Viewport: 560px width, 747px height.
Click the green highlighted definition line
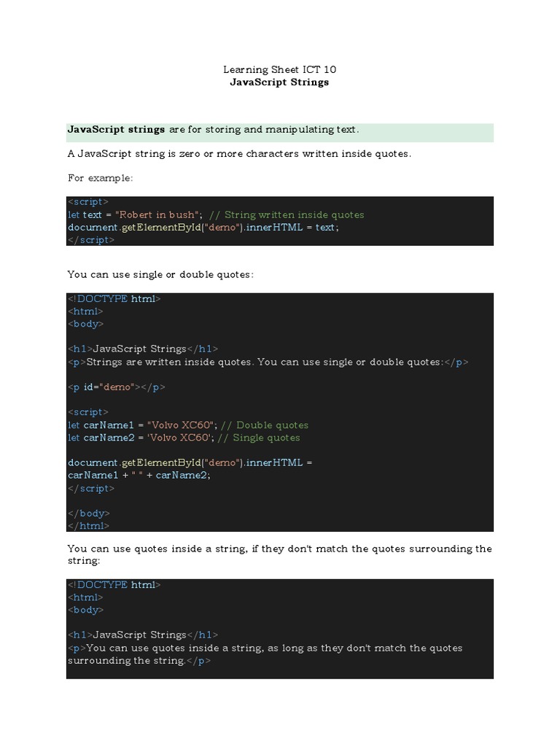213,130
